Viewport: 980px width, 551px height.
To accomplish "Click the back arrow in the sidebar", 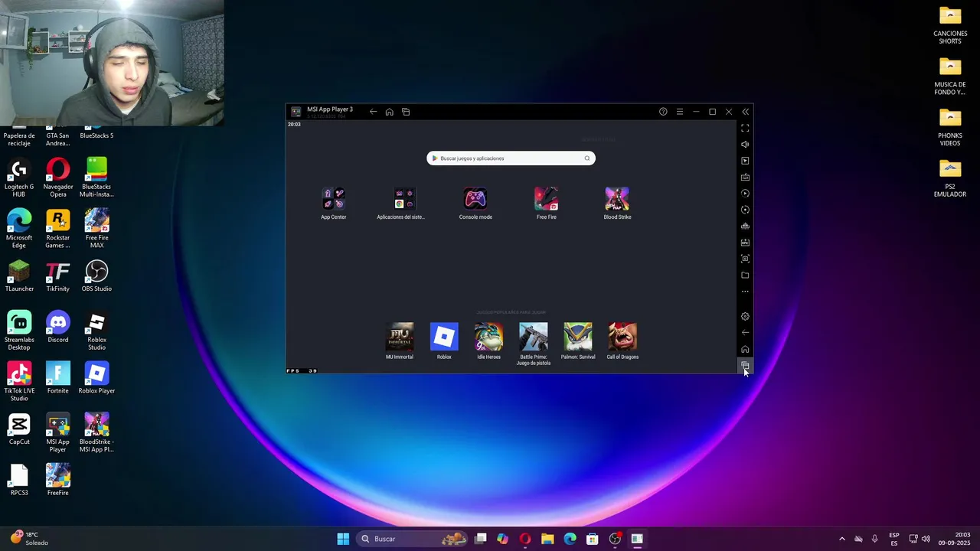I will [x=745, y=333].
